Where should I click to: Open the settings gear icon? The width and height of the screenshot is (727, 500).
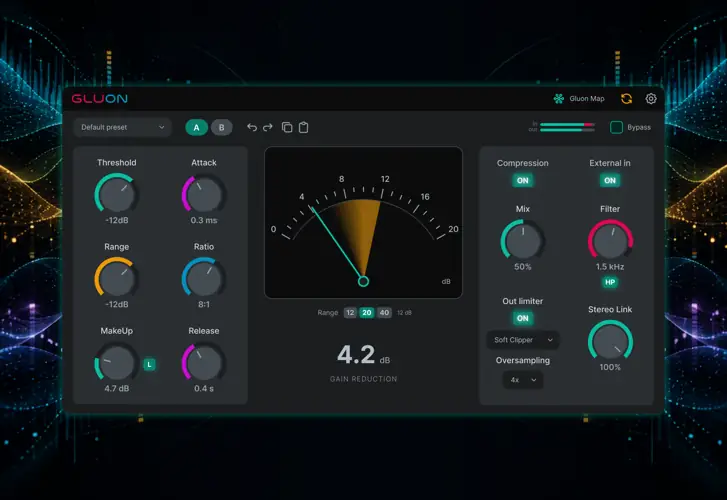pos(651,99)
